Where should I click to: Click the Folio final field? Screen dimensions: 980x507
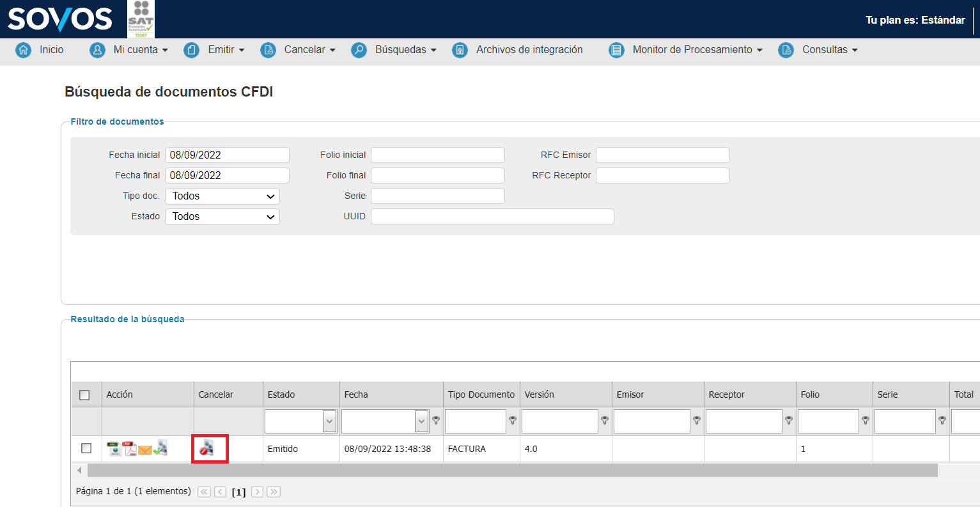click(438, 176)
